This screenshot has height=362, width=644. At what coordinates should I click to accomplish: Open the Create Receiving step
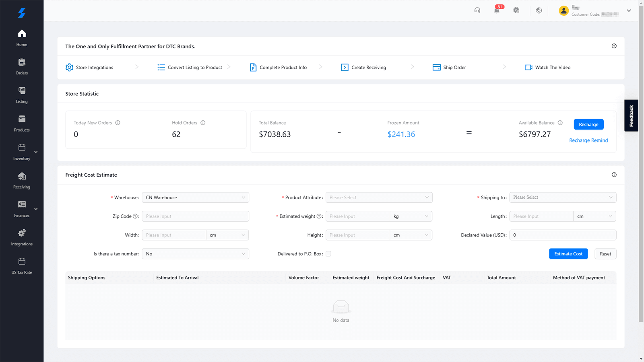pyautogui.click(x=368, y=67)
